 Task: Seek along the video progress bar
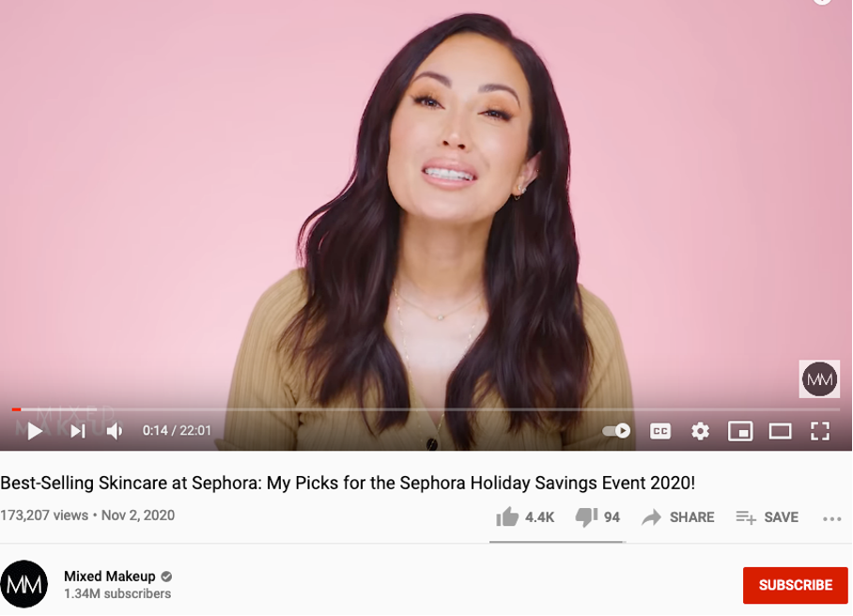[426, 409]
